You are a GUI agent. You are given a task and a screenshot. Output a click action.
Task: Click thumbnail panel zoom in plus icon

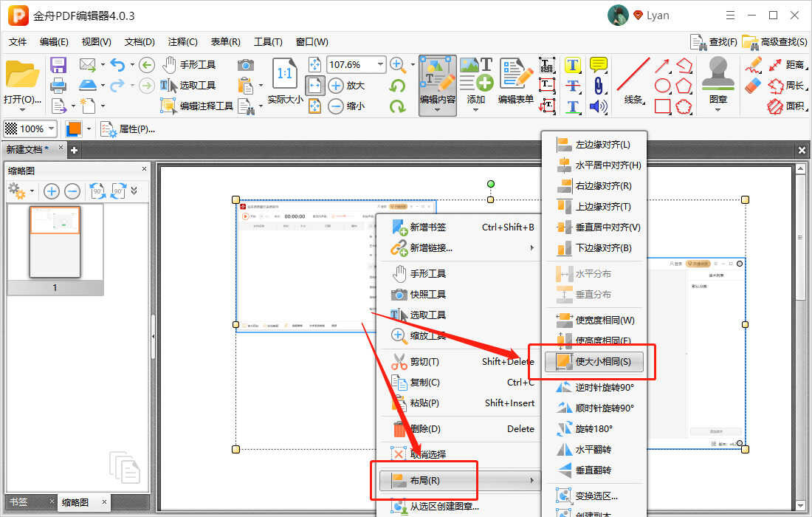[x=51, y=192]
